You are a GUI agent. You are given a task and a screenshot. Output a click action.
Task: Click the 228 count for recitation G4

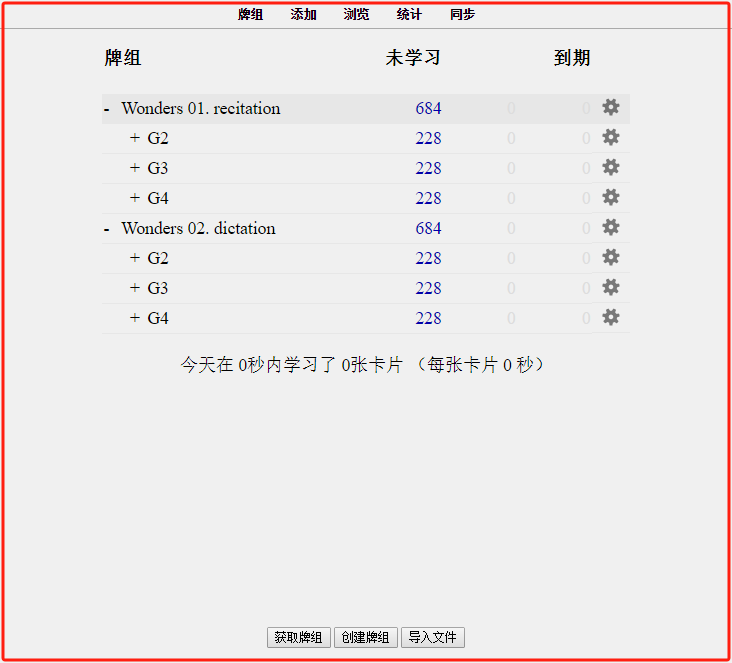(428, 198)
